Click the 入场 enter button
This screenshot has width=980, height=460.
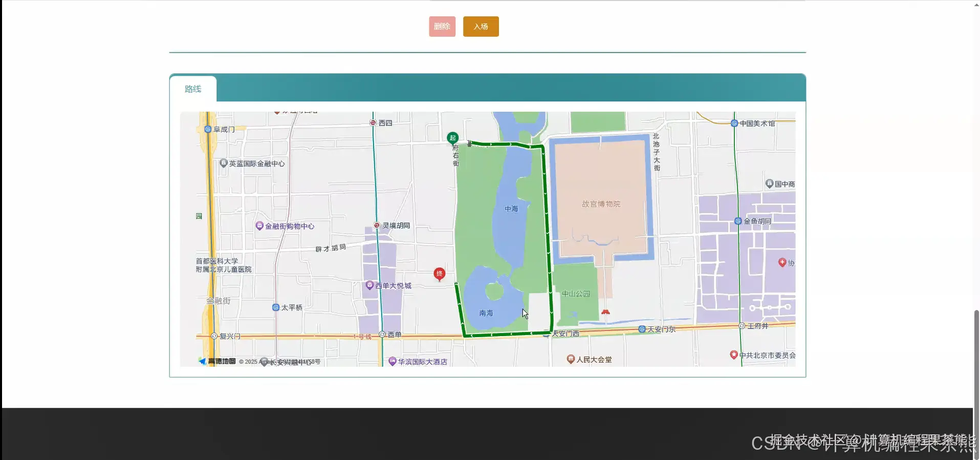coord(481,27)
